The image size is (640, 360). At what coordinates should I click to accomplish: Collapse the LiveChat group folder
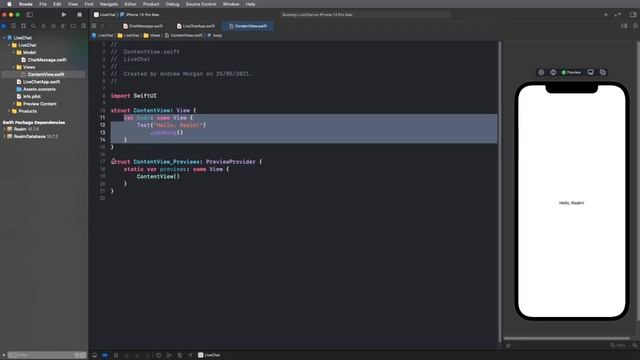(9, 45)
